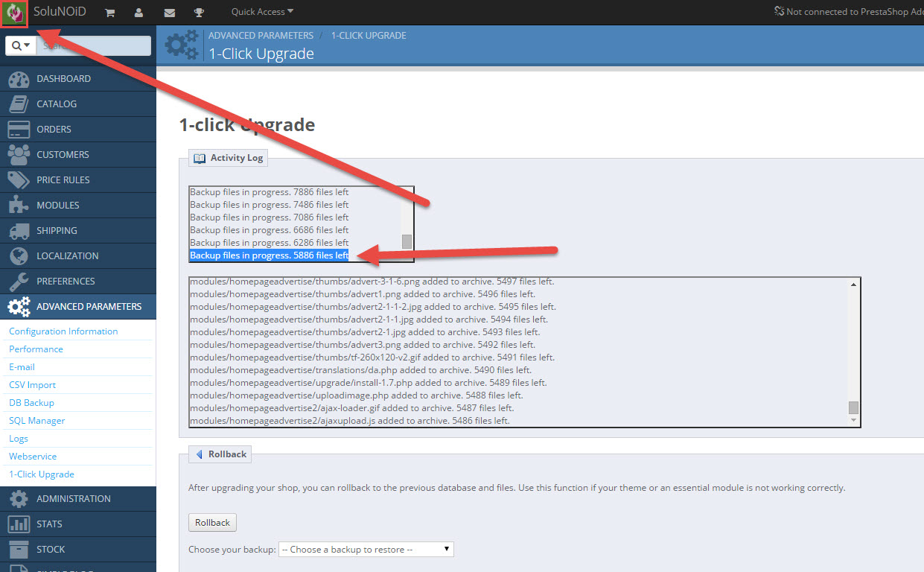Open the E-mail submenu link
This screenshot has height=572, width=924.
(22, 367)
